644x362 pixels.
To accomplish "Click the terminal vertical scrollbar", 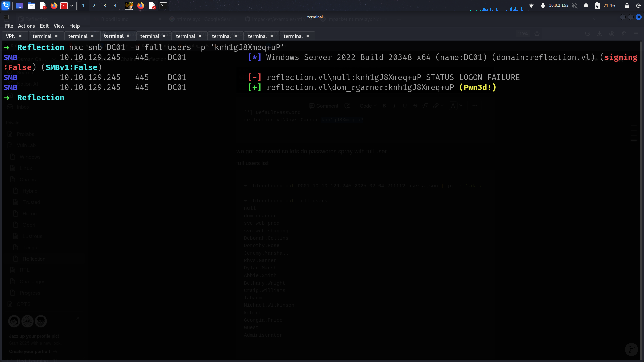I will pyautogui.click(x=641, y=200).
